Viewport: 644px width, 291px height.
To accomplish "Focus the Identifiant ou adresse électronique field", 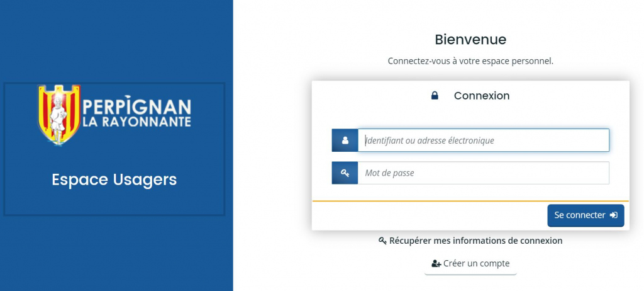I will [483, 140].
